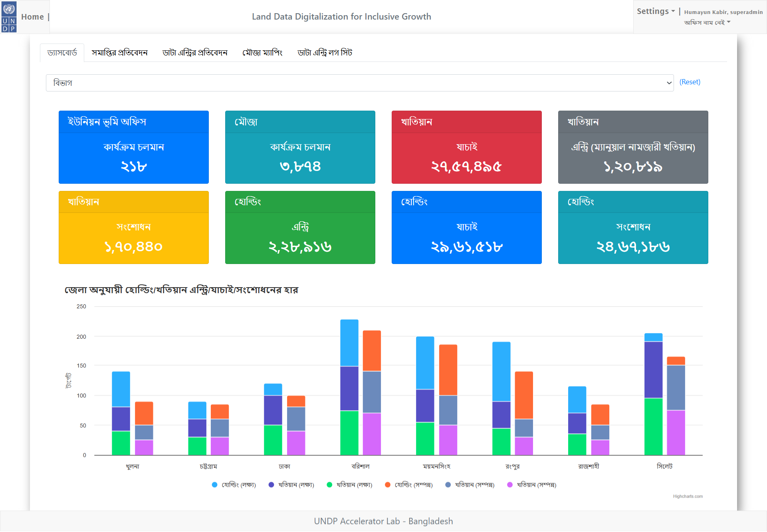Click green খতিয়ান (লক্ষ্য) legend marker

[329, 485]
